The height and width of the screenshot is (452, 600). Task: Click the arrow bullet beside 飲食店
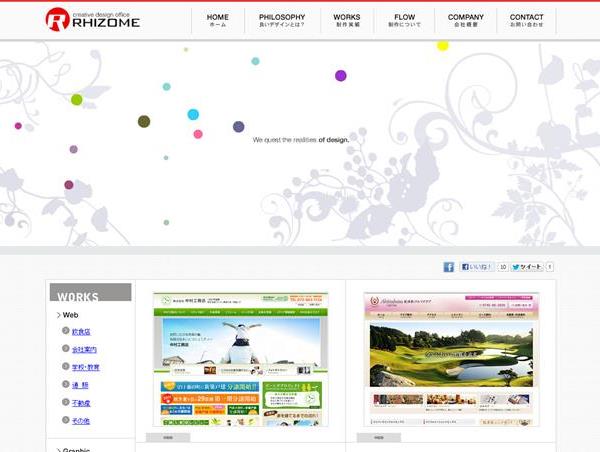(65, 330)
